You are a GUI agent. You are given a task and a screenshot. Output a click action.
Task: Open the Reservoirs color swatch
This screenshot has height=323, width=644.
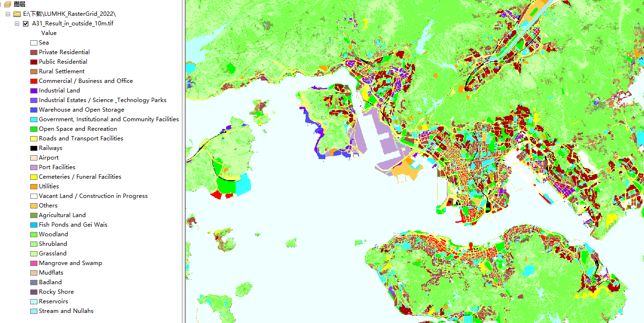(34, 301)
